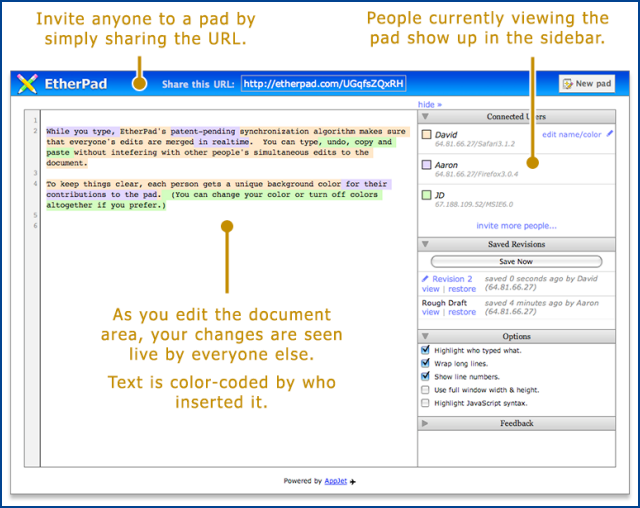Click the Revision 2 label
The image size is (640, 508).
(x=452, y=279)
